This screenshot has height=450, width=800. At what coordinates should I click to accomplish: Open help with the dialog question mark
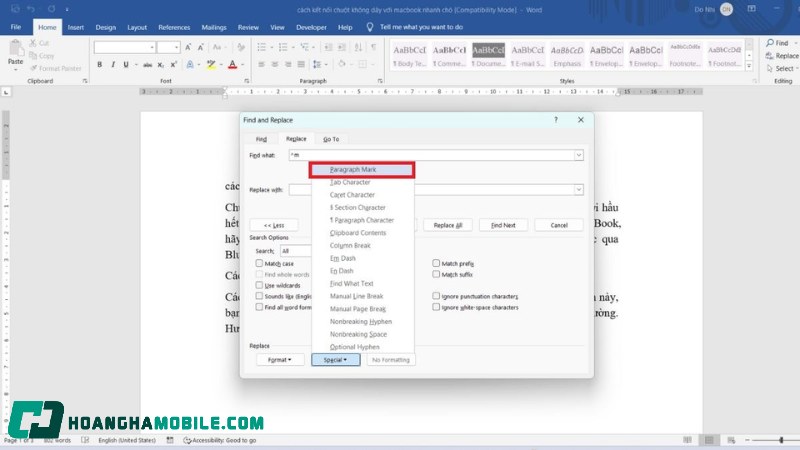[x=556, y=119]
